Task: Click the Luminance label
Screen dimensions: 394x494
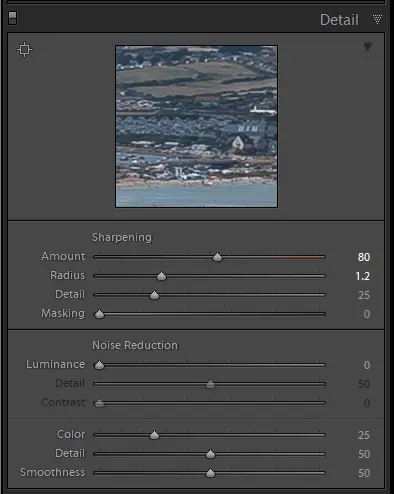Action: point(56,364)
